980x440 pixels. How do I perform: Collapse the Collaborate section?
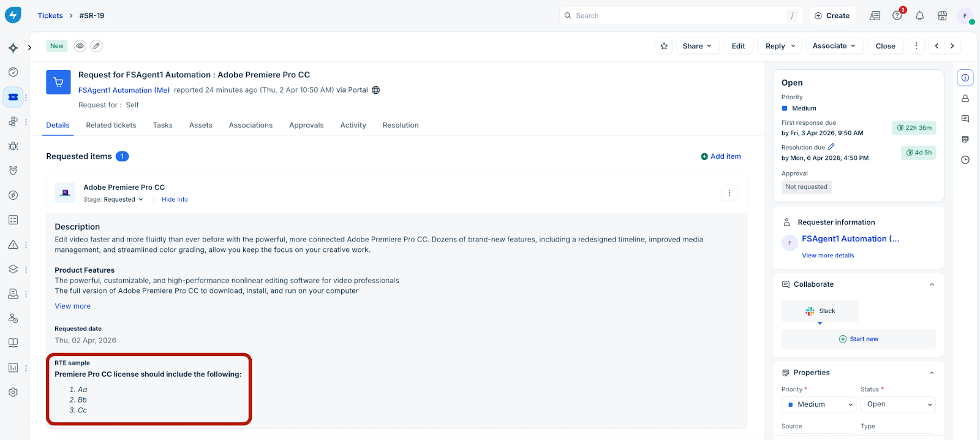click(x=932, y=284)
